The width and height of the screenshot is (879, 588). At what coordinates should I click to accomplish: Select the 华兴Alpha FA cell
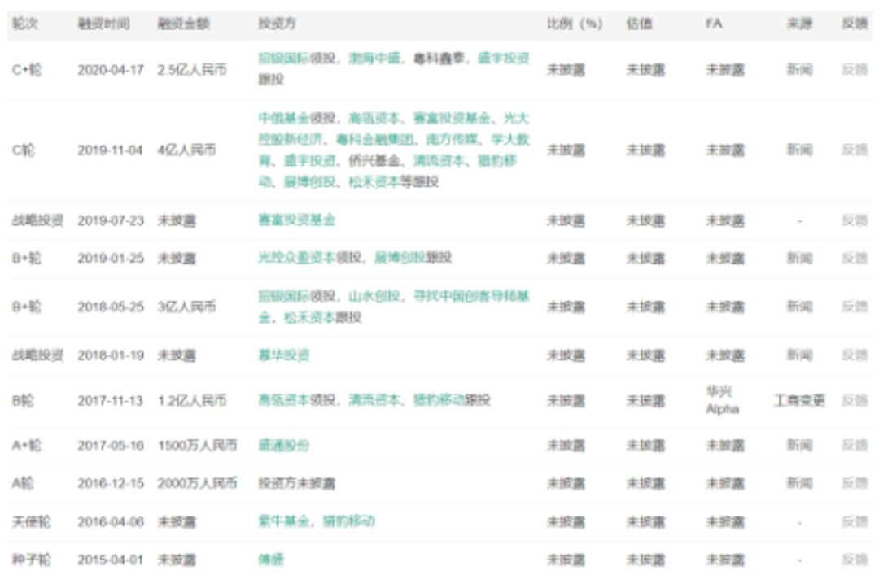pos(722,400)
